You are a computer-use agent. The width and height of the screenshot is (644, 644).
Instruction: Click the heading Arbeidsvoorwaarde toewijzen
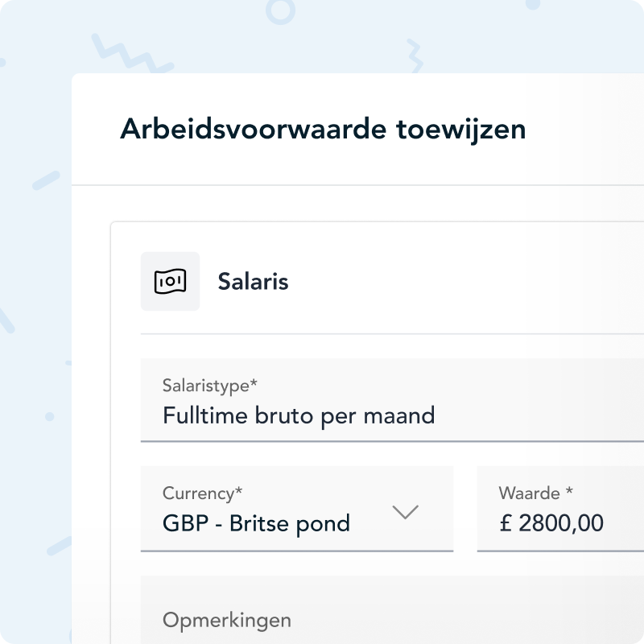322,128
